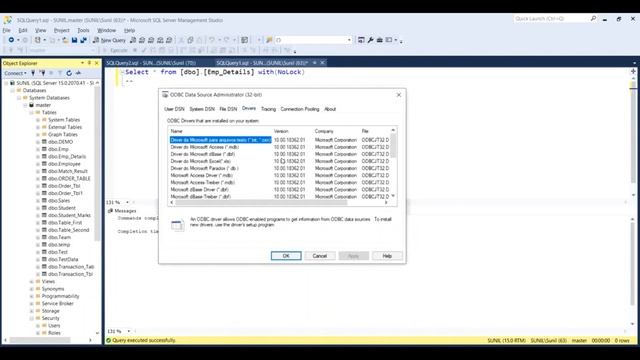This screenshot has width=640, height=360.
Task: Close the active SQLQuery1.sql tab
Action: [322, 63]
